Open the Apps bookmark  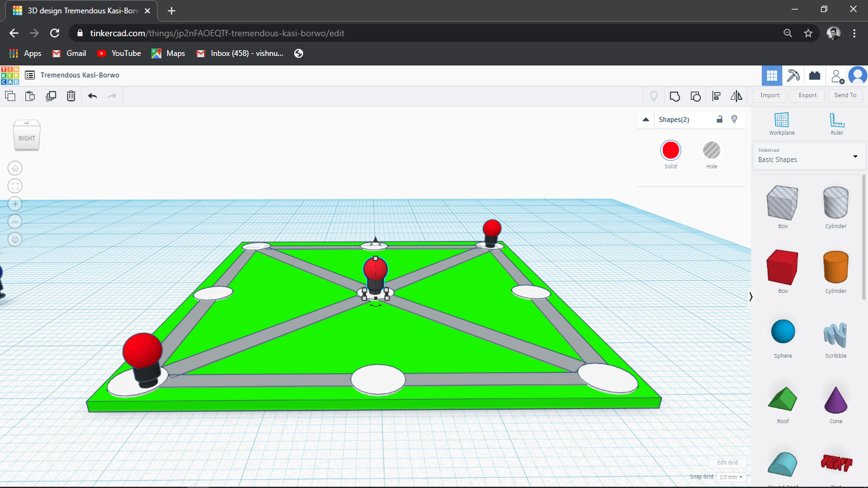click(x=25, y=53)
